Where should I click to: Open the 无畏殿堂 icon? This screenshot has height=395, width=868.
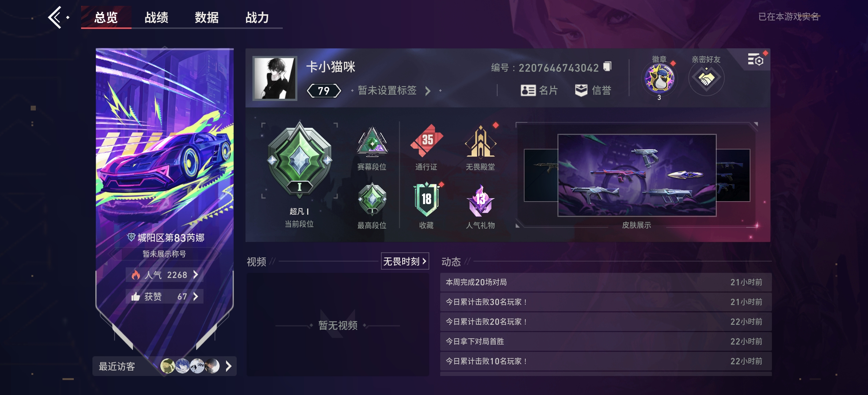[x=480, y=143]
